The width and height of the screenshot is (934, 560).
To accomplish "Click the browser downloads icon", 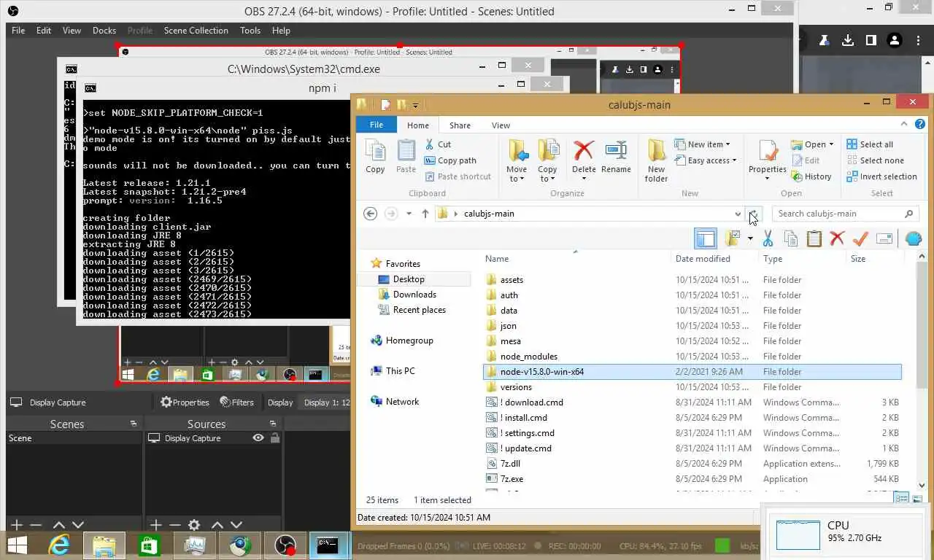I will 848,40.
